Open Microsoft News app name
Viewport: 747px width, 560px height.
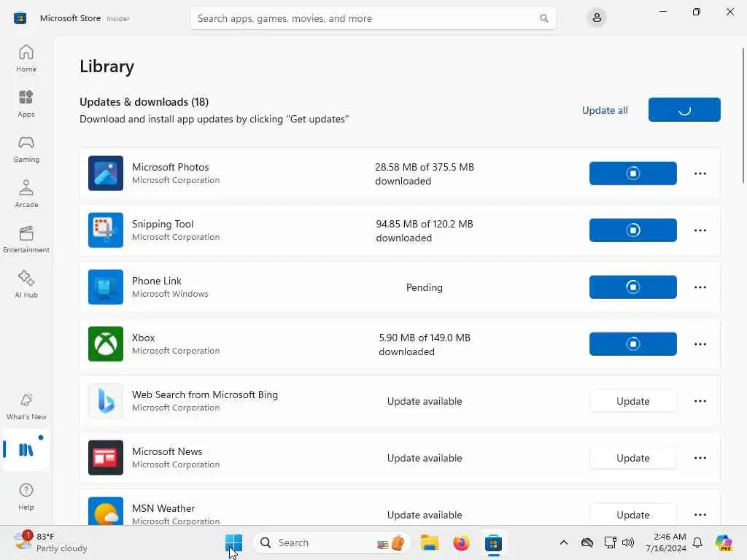(x=167, y=451)
